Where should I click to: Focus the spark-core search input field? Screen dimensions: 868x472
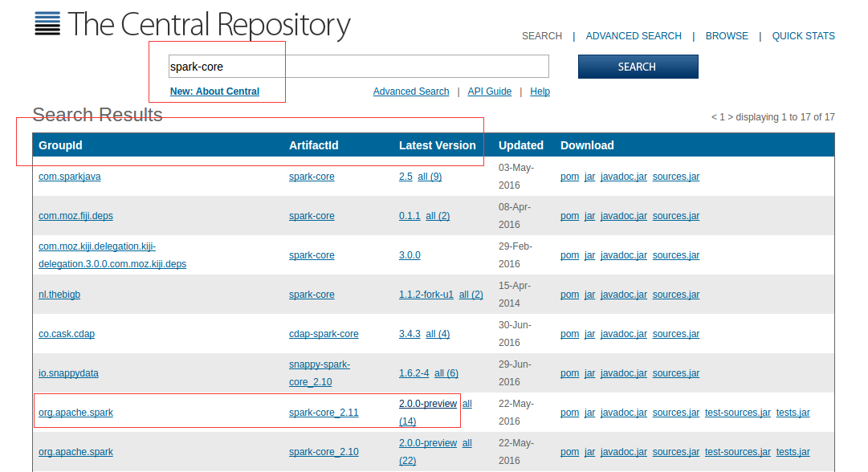click(x=358, y=67)
